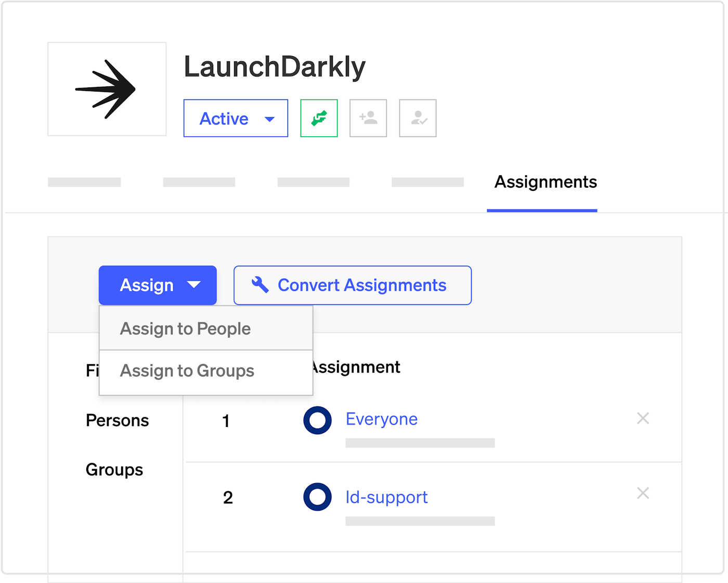Click the circle icon beside ld-support
The height and width of the screenshot is (583, 728).
point(318,497)
